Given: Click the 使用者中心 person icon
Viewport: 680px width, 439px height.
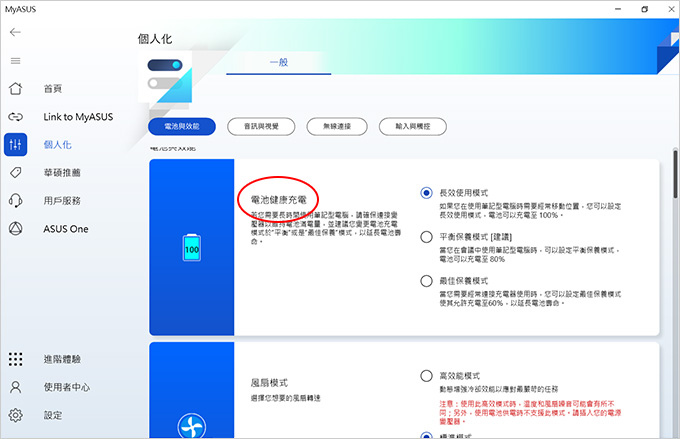Looking at the screenshot, I should click(16, 387).
